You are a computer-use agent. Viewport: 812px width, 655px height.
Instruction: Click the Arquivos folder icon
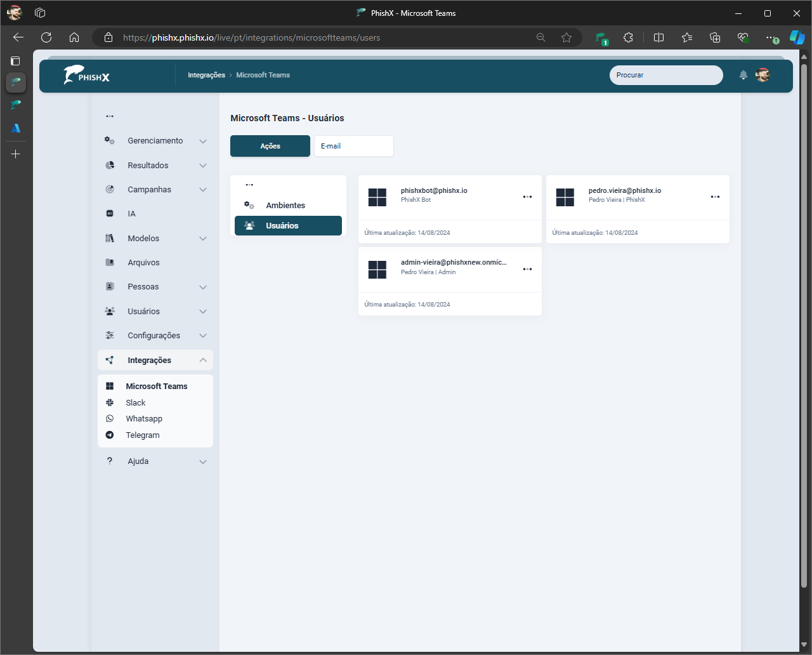[110, 262]
